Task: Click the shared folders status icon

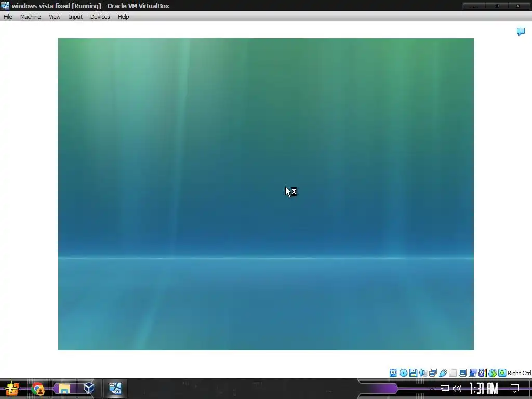Action: (x=453, y=373)
